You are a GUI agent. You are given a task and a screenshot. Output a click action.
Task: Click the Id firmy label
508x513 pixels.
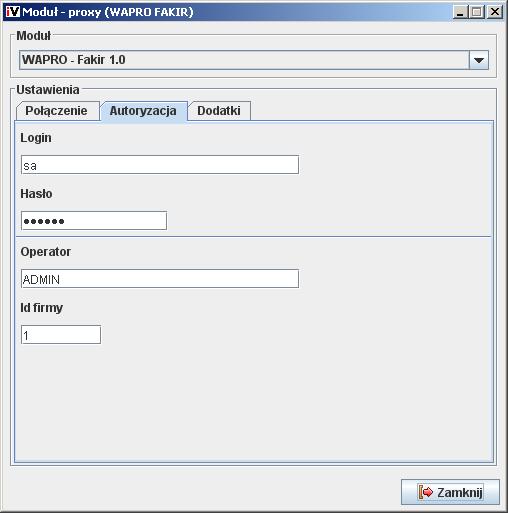pos(42,308)
